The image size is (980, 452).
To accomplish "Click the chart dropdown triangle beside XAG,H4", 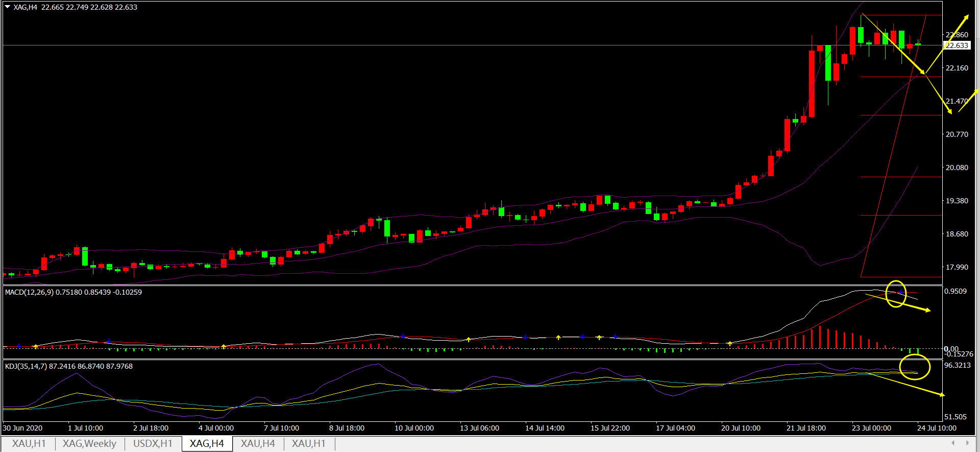I will tap(7, 7).
